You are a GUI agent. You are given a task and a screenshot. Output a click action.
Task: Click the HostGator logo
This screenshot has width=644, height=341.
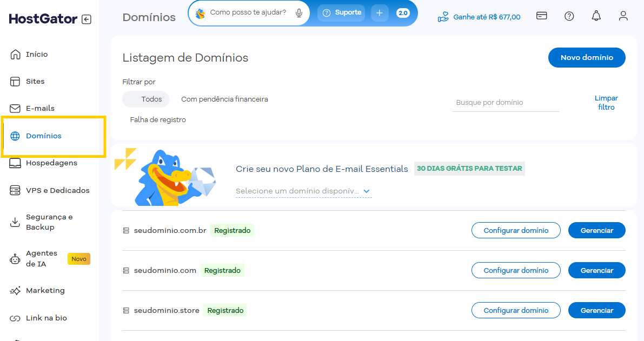[x=43, y=19]
